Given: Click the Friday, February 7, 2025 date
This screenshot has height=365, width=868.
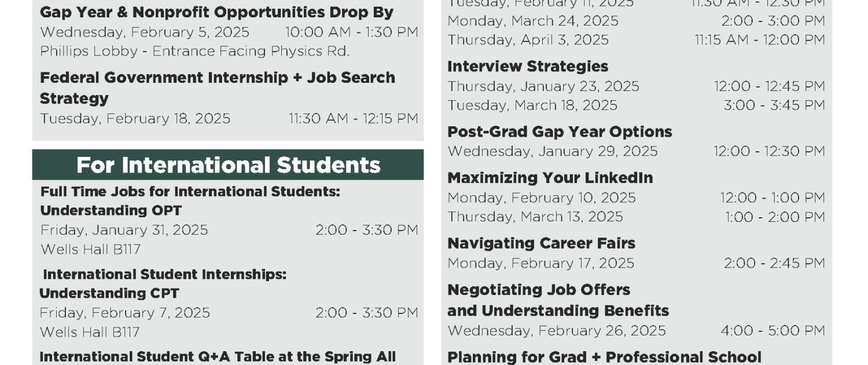Looking at the screenshot, I should pos(125,313).
